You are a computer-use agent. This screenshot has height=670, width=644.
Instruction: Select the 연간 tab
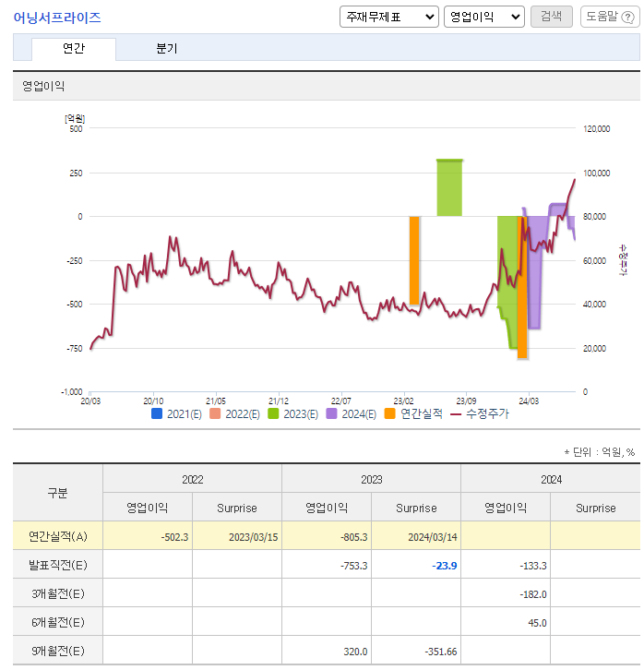coord(74,49)
